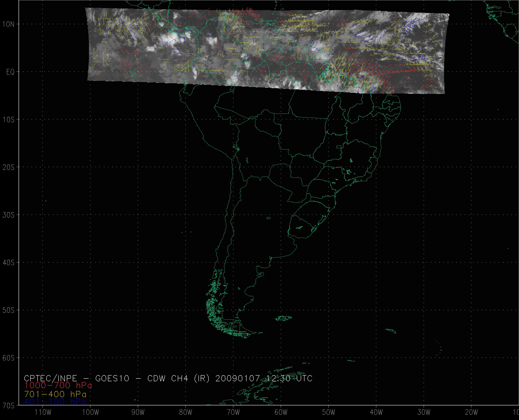The image size is (519, 420).
Task: Click the 701-400 hPa yellow legend label
Action: pos(55,394)
